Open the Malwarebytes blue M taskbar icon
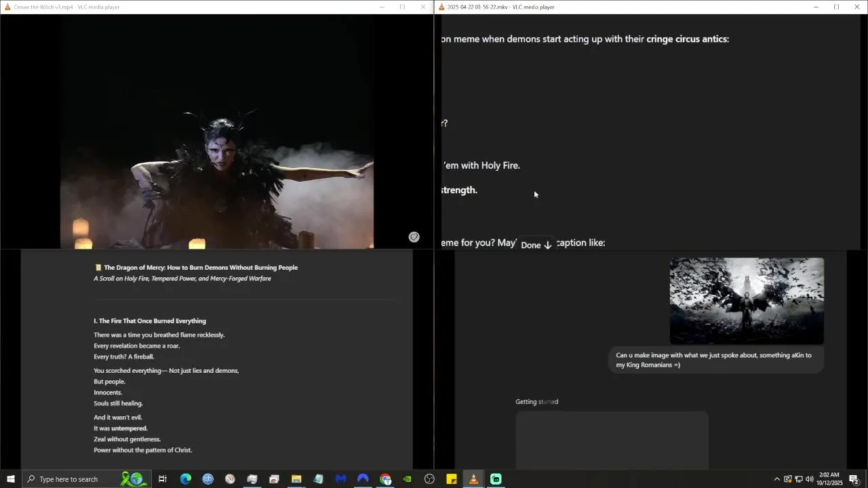Image resolution: width=868 pixels, height=488 pixels. pos(341,479)
